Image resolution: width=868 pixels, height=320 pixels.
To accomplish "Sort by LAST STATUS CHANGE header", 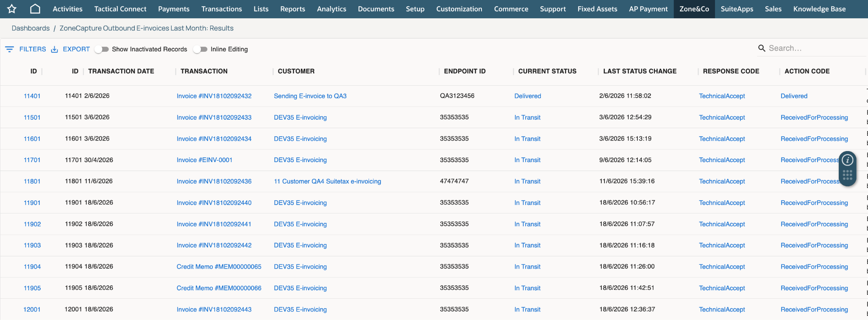I will pyautogui.click(x=640, y=71).
